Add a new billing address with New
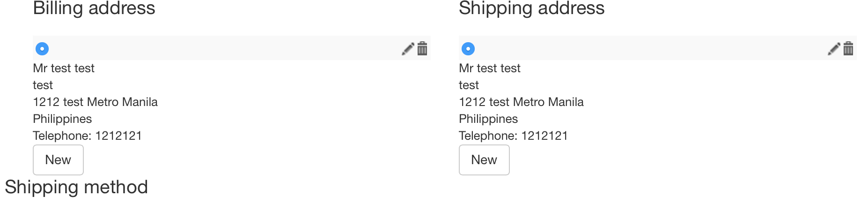This screenshot has width=868, height=212. [x=58, y=160]
